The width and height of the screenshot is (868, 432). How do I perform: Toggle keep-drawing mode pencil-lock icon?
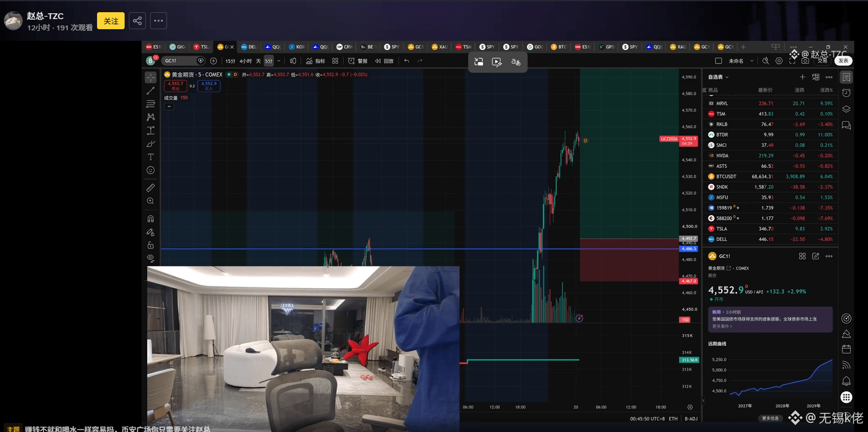click(151, 232)
